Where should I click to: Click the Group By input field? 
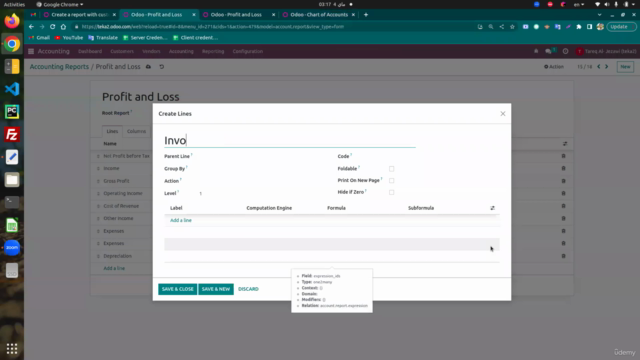(261, 169)
